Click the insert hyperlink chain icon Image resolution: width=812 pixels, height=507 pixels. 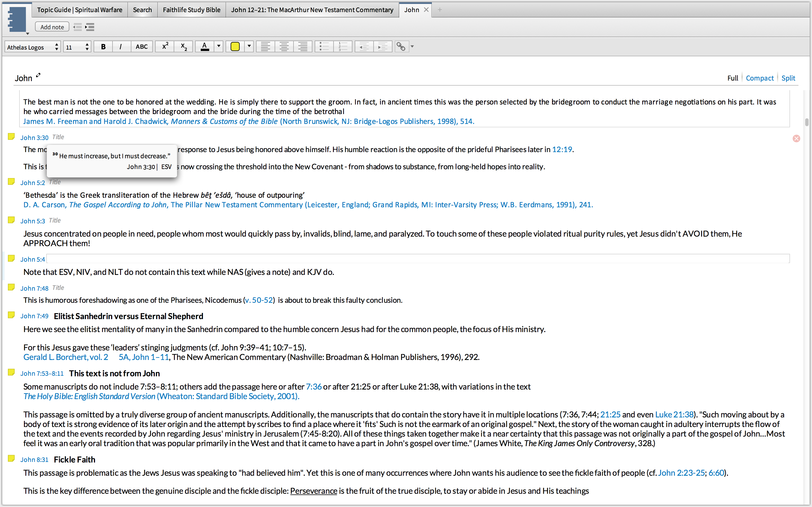click(401, 46)
